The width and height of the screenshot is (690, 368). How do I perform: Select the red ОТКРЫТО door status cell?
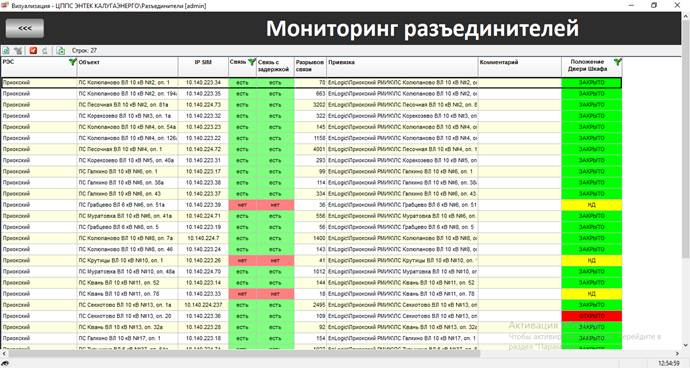591,316
